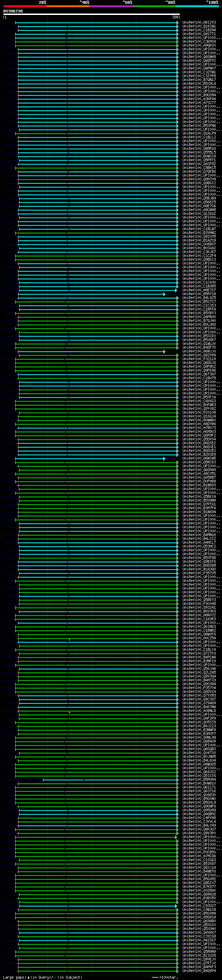The width and height of the screenshot is (222, 980).
Task: Click the label UniRef100_Q555L5
Action: (199, 153)
